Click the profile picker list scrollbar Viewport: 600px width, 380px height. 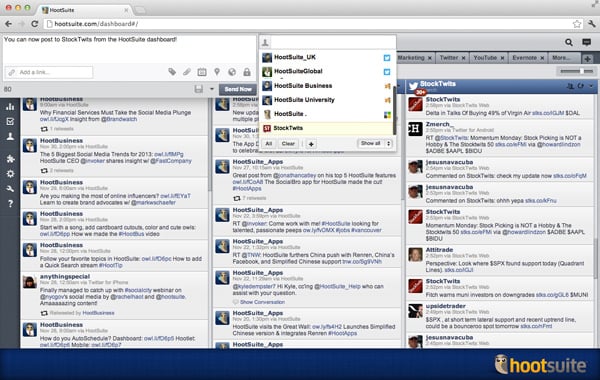click(x=394, y=109)
